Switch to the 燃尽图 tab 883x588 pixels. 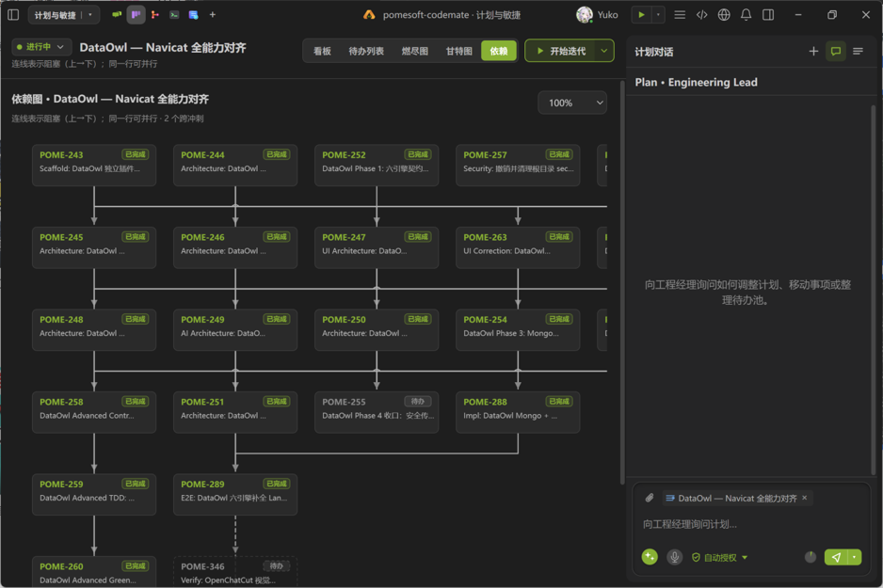point(414,51)
